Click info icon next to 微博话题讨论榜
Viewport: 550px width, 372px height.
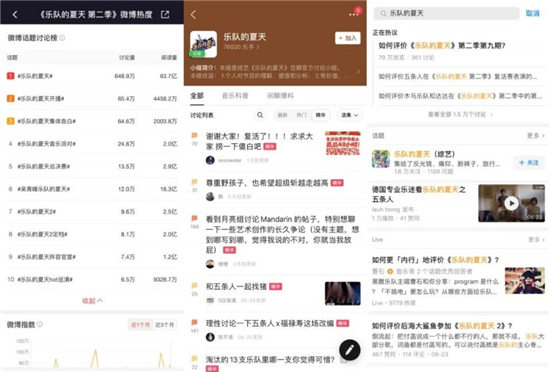pyautogui.click(x=62, y=38)
